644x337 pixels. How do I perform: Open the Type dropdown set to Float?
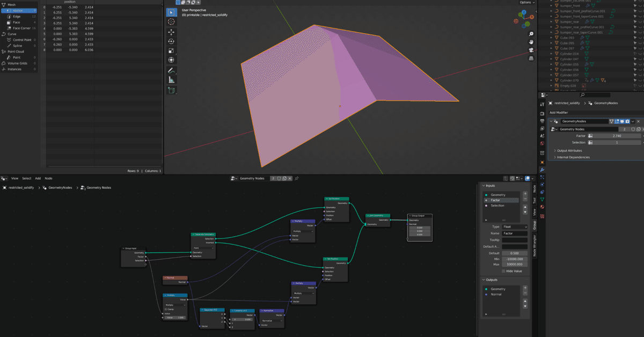(x=515, y=227)
